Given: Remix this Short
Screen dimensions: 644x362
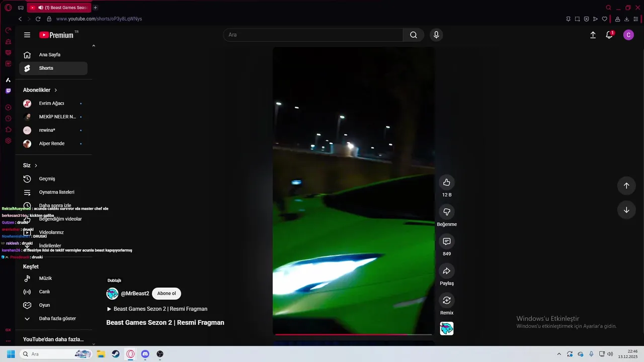Looking at the screenshot, I should [447, 301].
